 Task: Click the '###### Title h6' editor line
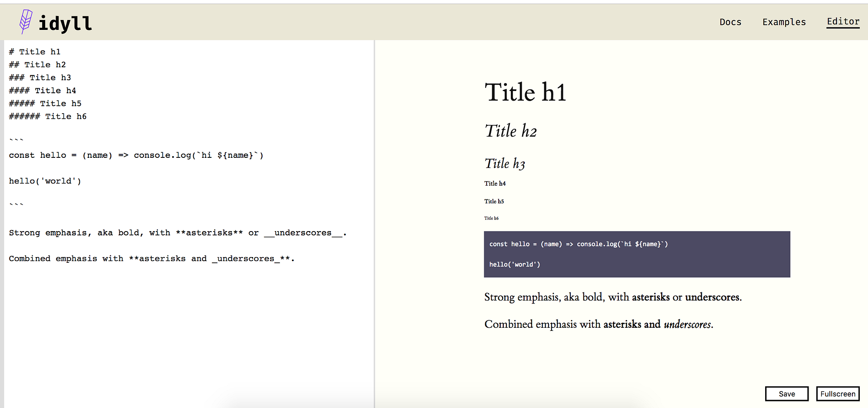tap(48, 116)
